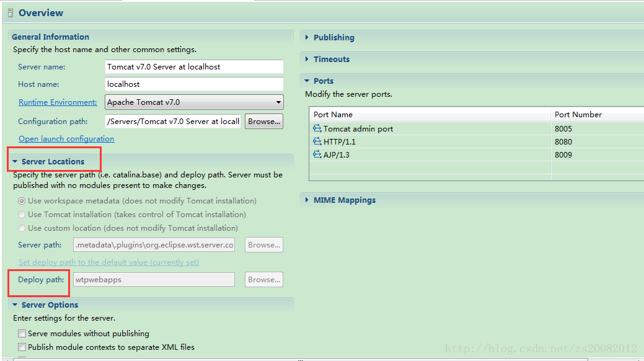Click the General Information section heading
The image size is (644, 361).
51,37
